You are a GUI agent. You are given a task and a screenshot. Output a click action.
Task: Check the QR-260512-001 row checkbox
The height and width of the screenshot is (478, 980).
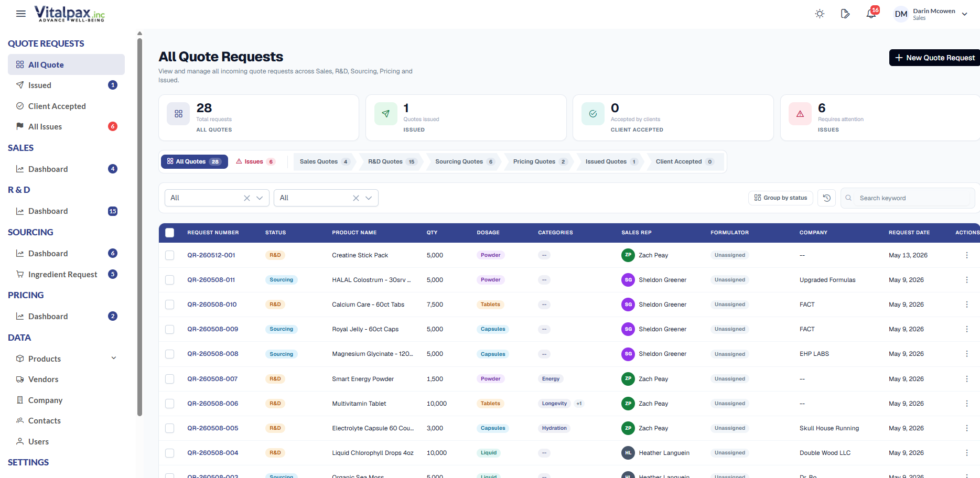(170, 255)
